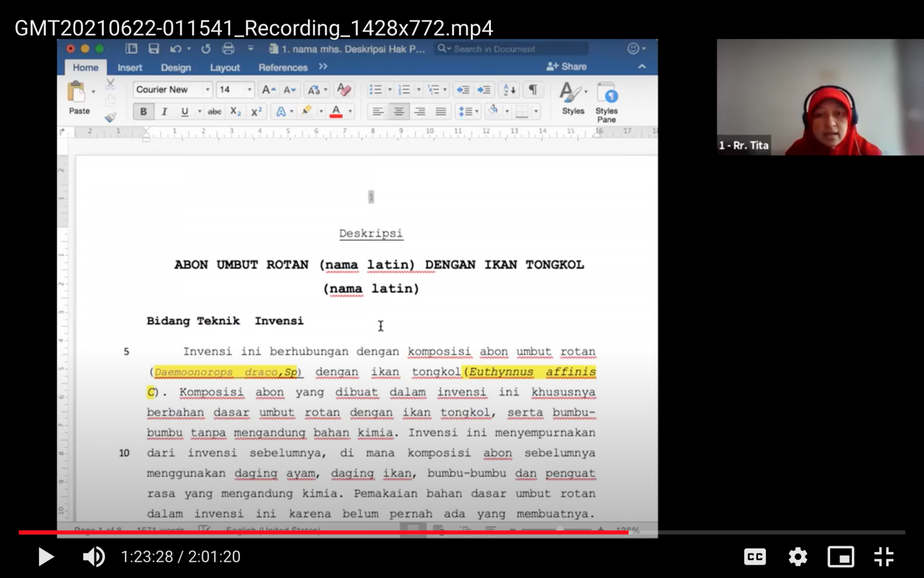This screenshot has height=578, width=924.
Task: Toggle Italic formatting button
Action: pyautogui.click(x=164, y=111)
